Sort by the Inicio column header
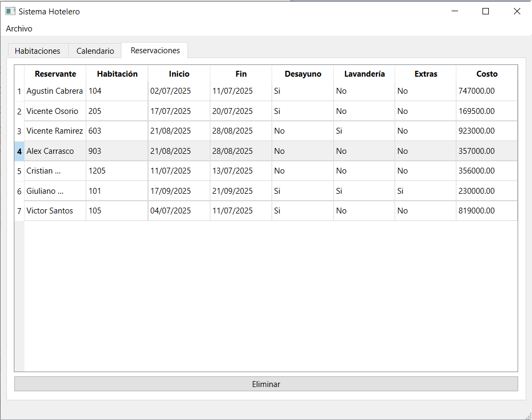This screenshot has width=532, height=420. [x=179, y=73]
